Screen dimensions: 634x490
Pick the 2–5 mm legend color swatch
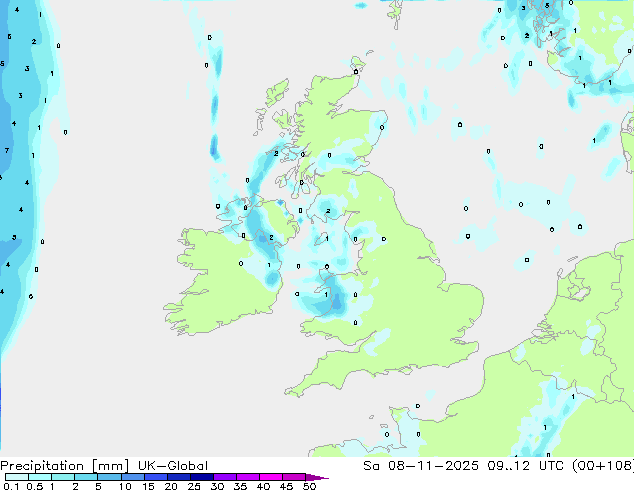(86, 477)
